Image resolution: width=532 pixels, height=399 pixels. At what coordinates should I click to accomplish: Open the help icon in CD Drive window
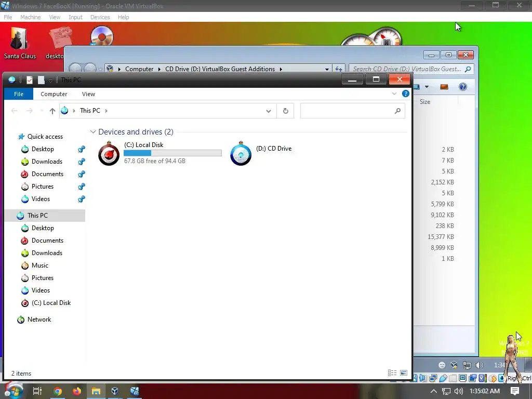point(462,87)
